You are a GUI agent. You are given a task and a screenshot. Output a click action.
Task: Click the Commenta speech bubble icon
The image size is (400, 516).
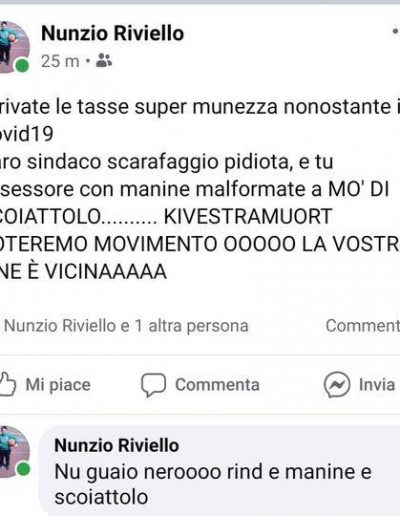(153, 385)
